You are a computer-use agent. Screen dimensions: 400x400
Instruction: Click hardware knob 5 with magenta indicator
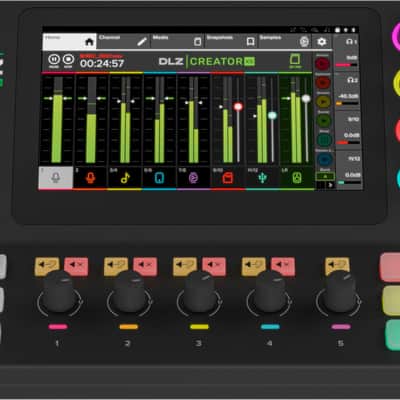339,292
